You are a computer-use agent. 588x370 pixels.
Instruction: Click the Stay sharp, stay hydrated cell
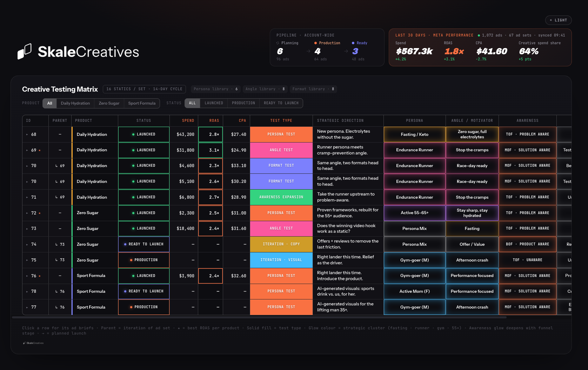472,213
